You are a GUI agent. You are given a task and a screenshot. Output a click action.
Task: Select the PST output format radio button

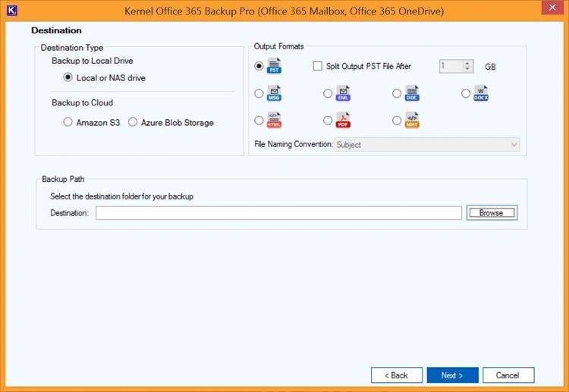tap(259, 66)
